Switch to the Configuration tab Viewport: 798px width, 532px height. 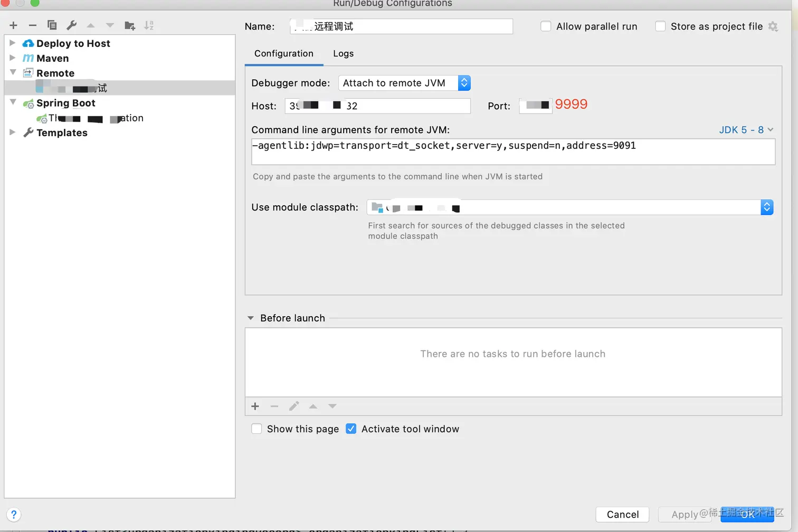pyautogui.click(x=284, y=53)
